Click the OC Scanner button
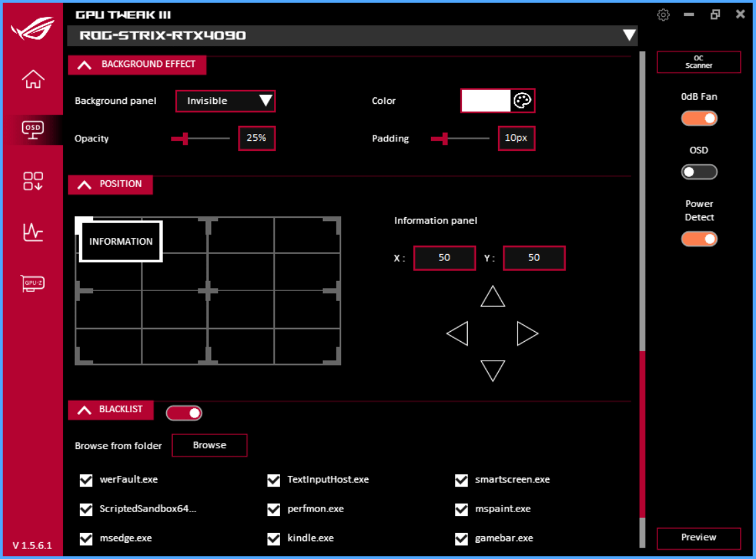 (x=698, y=62)
